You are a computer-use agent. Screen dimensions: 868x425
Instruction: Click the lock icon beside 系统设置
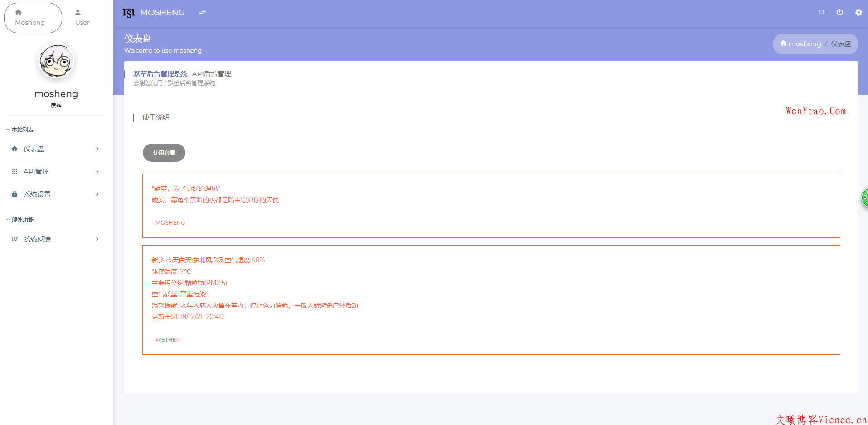(x=15, y=194)
